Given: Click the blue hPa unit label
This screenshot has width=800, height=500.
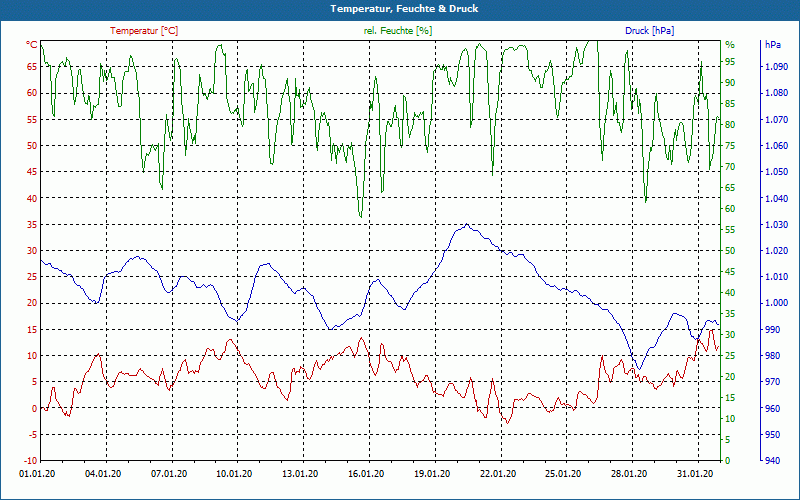Looking at the screenshot, I should coord(773,45).
